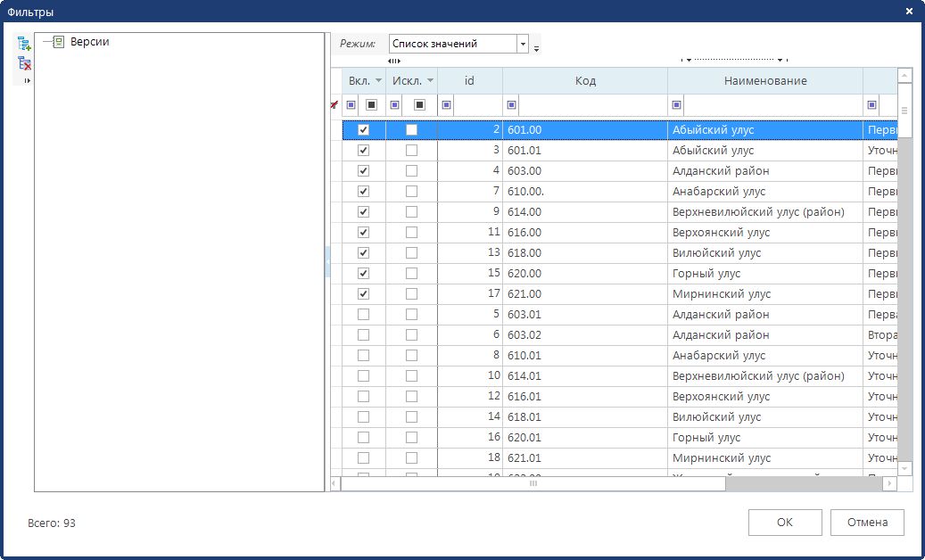Open the Вкл. column header dropdown
The width and height of the screenshot is (925, 560).
tap(378, 81)
